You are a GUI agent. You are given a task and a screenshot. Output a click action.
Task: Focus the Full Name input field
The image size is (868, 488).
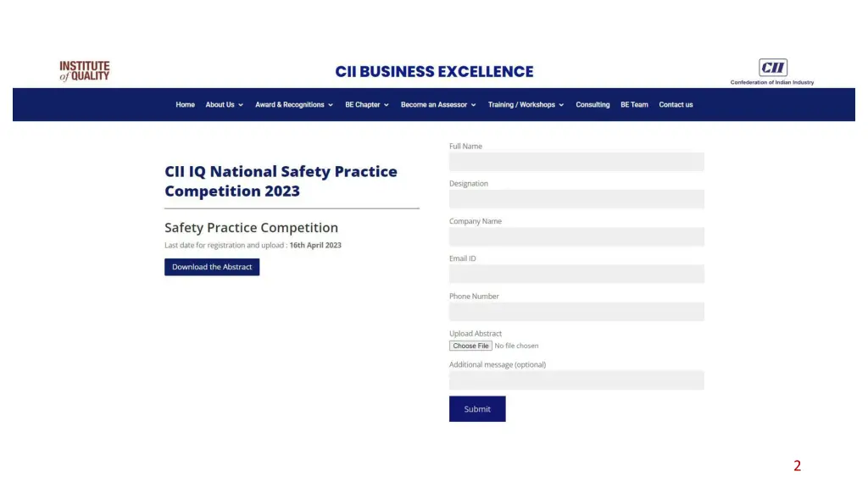(x=576, y=162)
